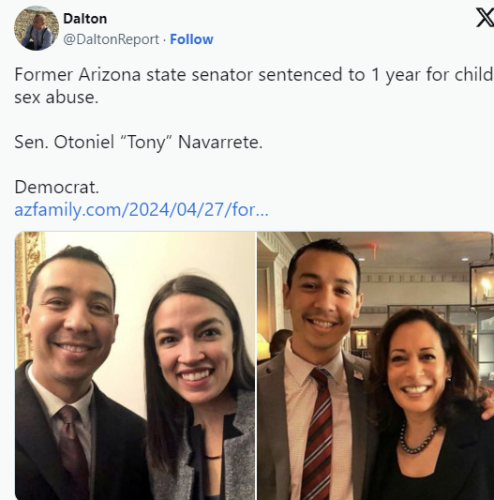Click the hanging lantern in right photo
Screen dimensions: 494x500
[482, 283]
